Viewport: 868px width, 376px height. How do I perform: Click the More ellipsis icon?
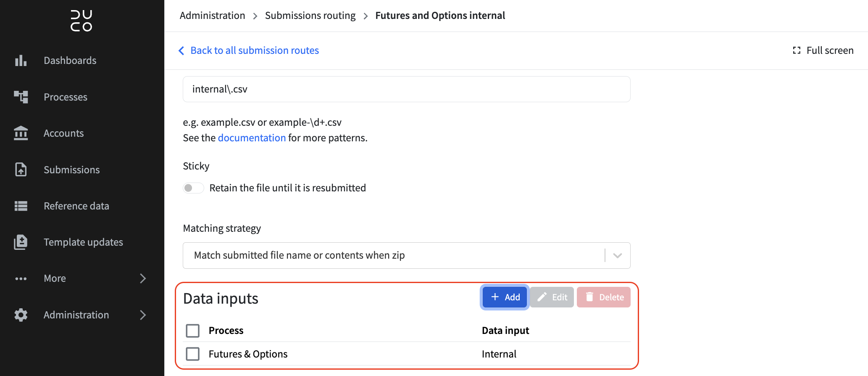(21, 278)
